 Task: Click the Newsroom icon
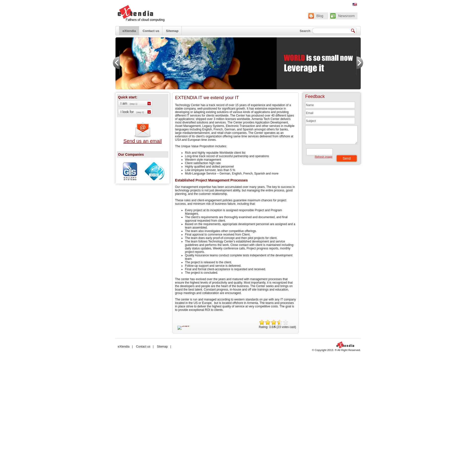(x=333, y=16)
